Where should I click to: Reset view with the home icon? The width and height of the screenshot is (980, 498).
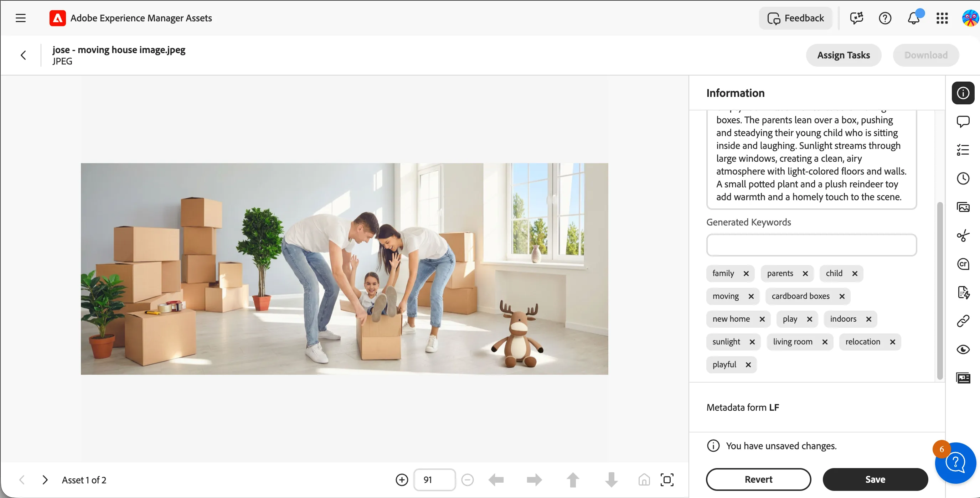coord(644,480)
